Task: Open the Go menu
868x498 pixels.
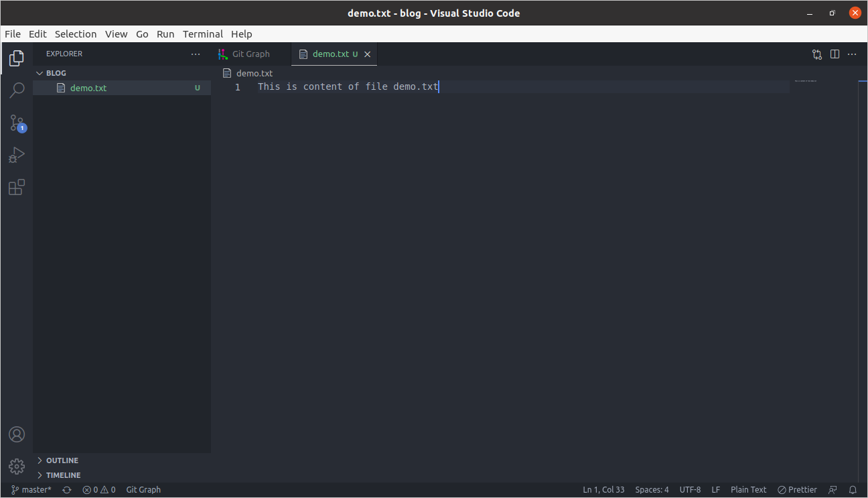Action: click(x=142, y=34)
